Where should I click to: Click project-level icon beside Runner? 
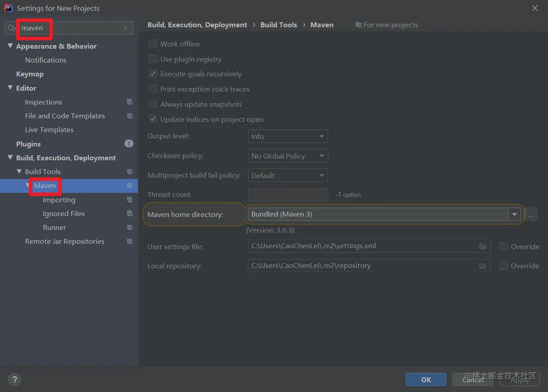(x=130, y=228)
